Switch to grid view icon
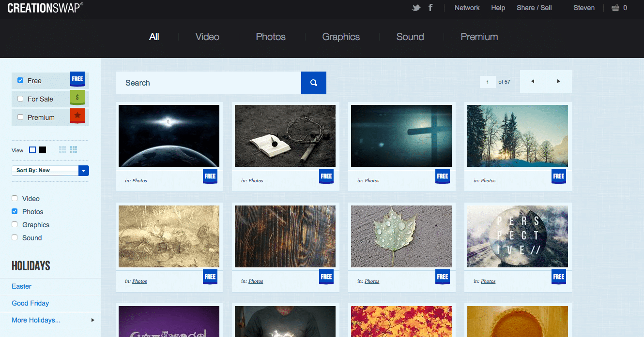 [74, 150]
